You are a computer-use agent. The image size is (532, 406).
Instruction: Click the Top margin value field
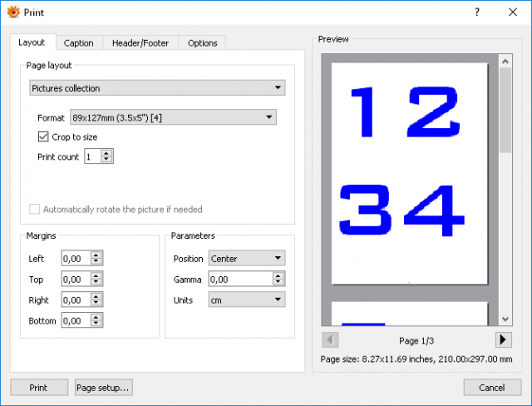coord(76,279)
